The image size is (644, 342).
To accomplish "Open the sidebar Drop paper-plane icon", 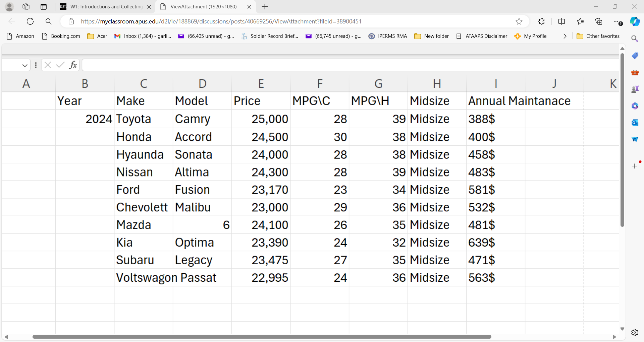I will click(635, 139).
